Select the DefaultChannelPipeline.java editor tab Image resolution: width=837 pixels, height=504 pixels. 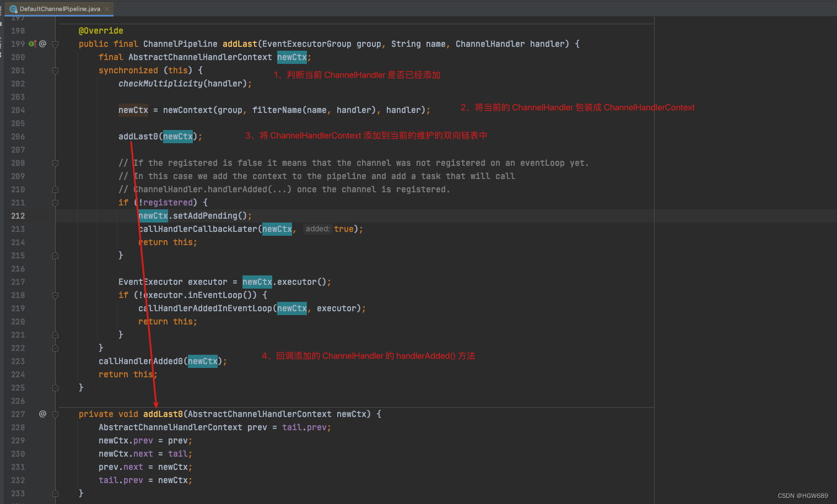pyautogui.click(x=59, y=9)
